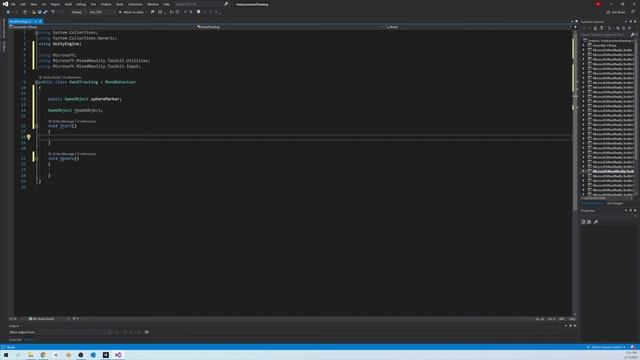640x360 pixels.
Task: Toggle Alphabetical view in Properties panel
Action: point(589,222)
